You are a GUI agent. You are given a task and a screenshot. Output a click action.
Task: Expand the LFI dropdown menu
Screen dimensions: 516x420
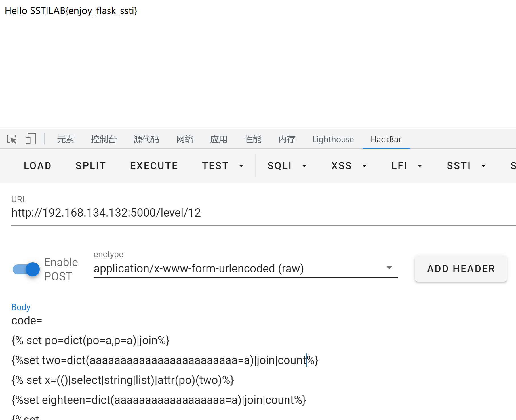[407, 166]
